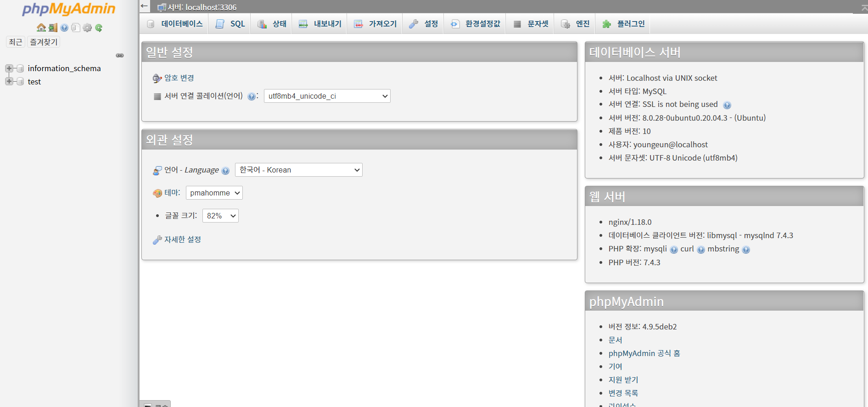Collapse navigation panel with left arrow icon
This screenshot has width=868, height=407.
tap(144, 6)
